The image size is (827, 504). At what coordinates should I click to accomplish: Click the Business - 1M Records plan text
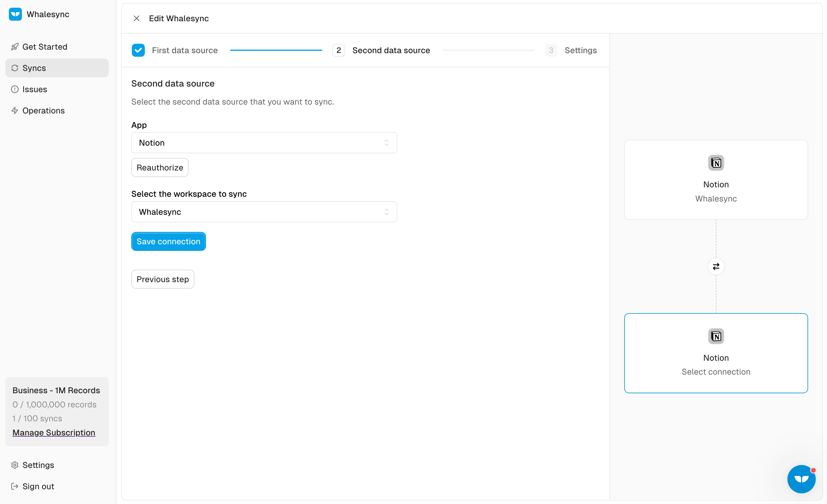coord(56,390)
